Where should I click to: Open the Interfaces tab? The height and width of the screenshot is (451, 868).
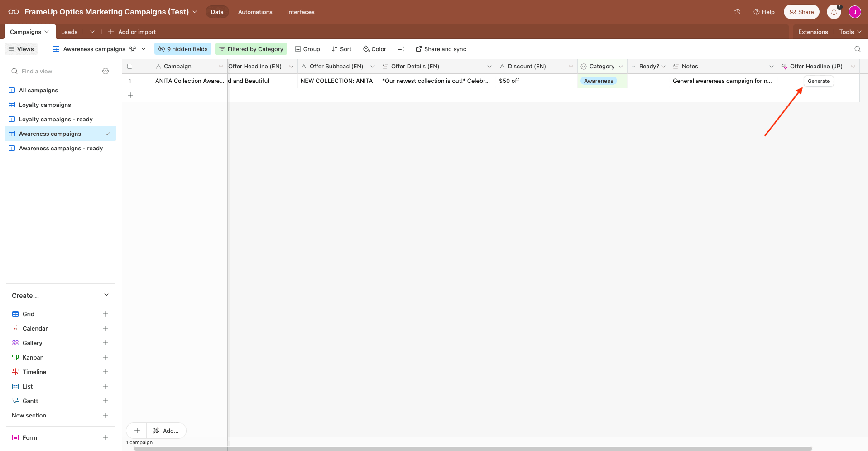pyautogui.click(x=300, y=12)
